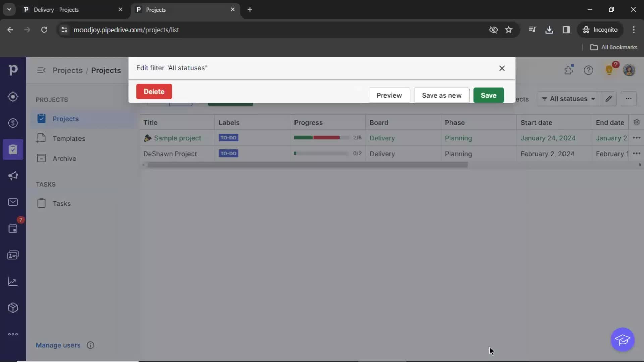Preview the current filter settings

[x=389, y=95]
